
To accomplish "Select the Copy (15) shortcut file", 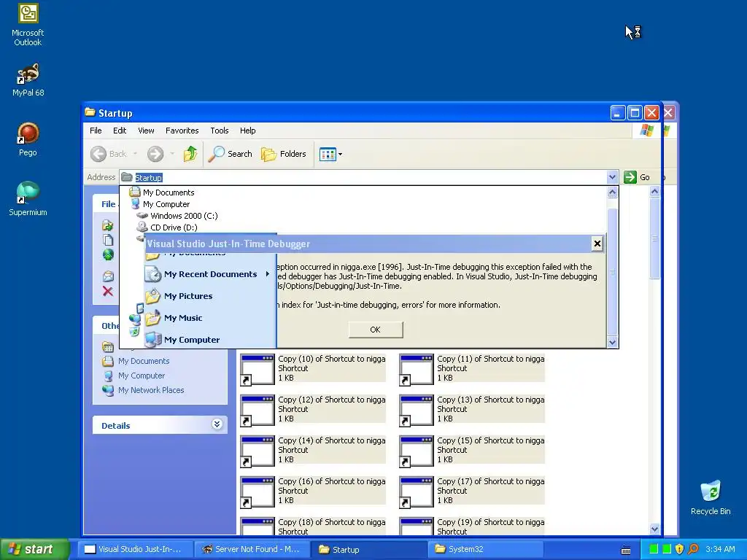I will click(x=472, y=450).
